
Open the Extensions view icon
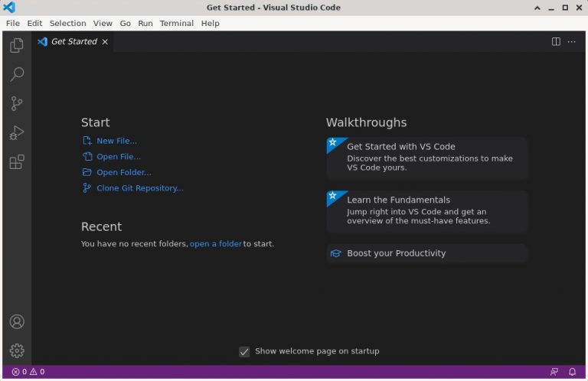(17, 162)
